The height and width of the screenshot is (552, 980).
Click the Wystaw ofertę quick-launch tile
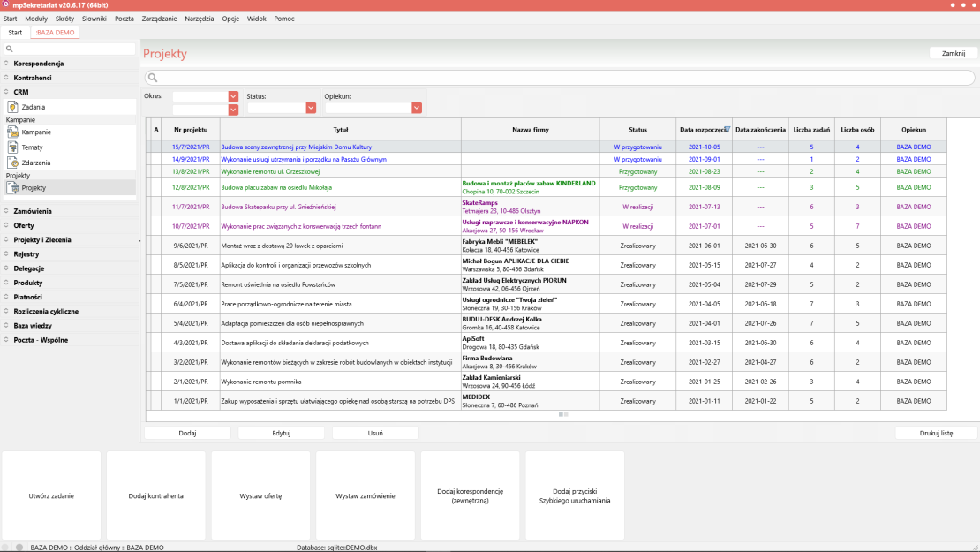pyautogui.click(x=260, y=495)
